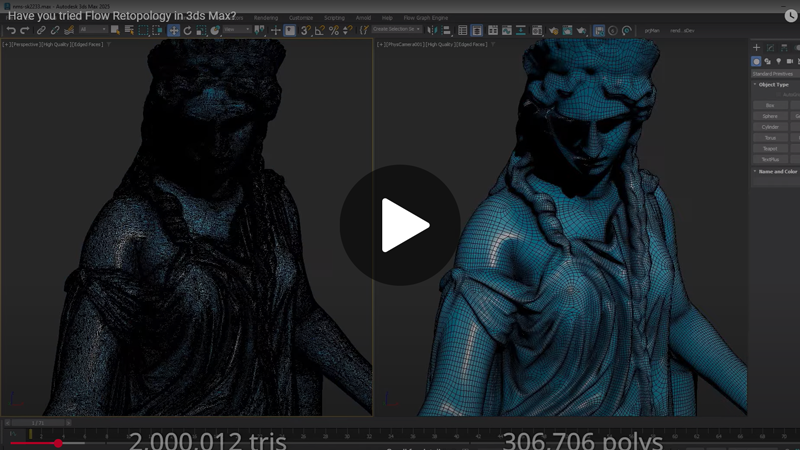Click the Select and Place tool
800x450 pixels.
pyautogui.click(x=215, y=31)
